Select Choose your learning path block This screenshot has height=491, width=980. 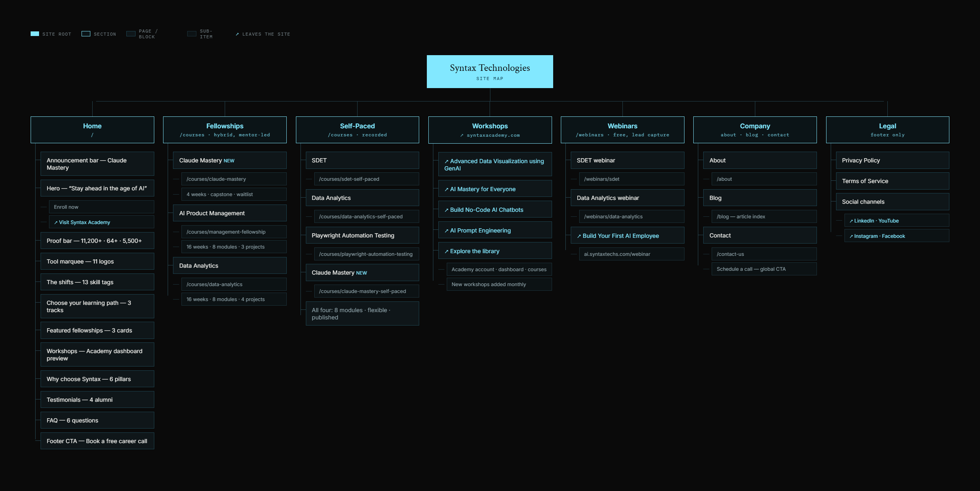[x=97, y=306]
